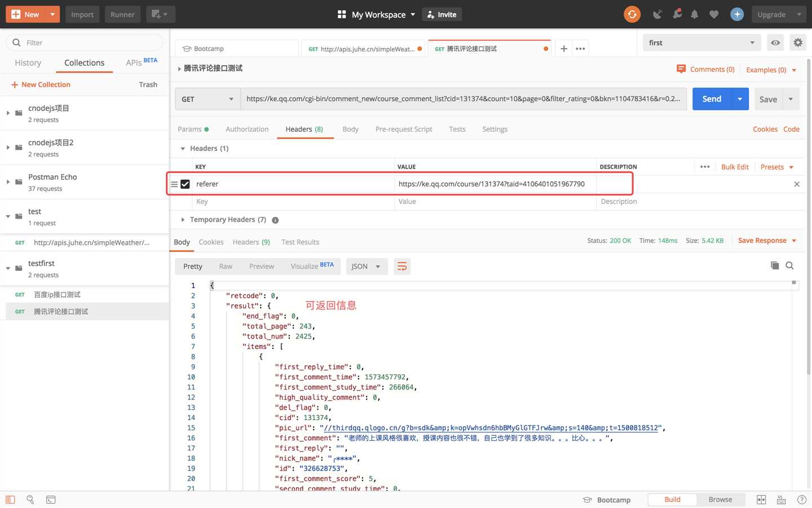812x508 pixels.
Task: Switch to the History tab
Action: click(28, 63)
